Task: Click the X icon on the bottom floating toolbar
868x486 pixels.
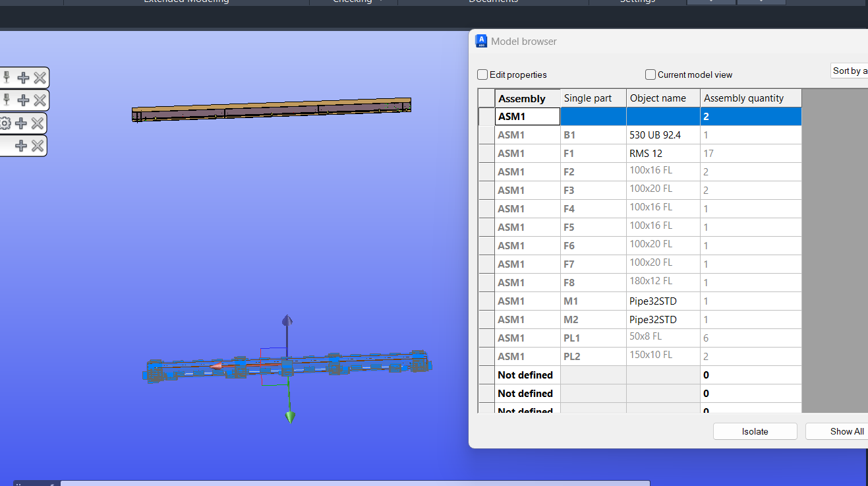Action: coord(38,146)
